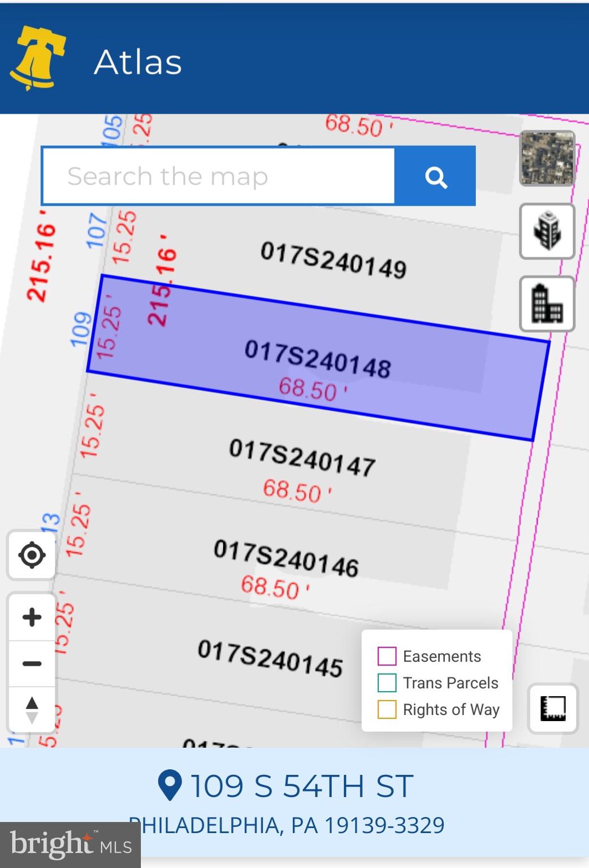589x868 pixels.
Task: Open the 3D buildings oblique view icon
Action: 547,231
